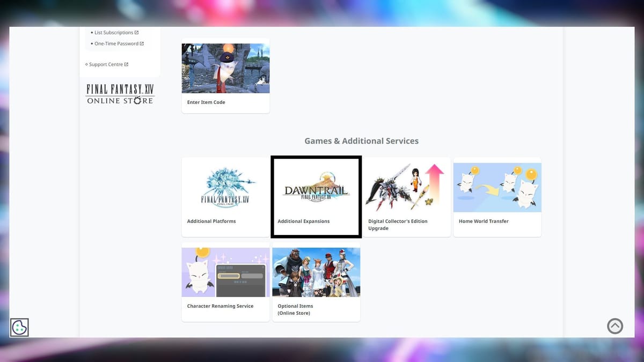Select the FINAL FANTASY XIV Online Store logo

point(119,93)
